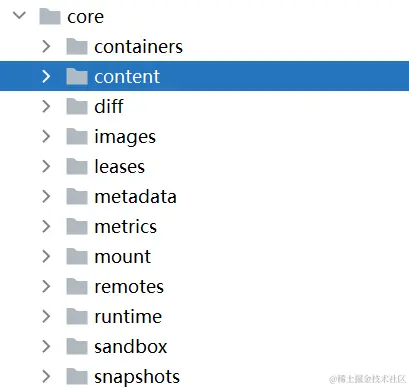Click the mount folder icon
This screenshot has height=387, width=409.
point(77,256)
